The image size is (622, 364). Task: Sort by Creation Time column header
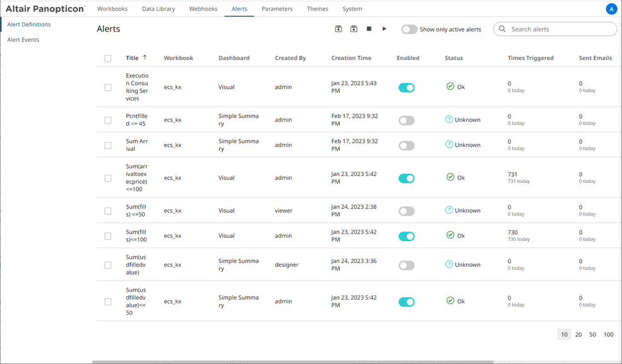click(x=351, y=58)
